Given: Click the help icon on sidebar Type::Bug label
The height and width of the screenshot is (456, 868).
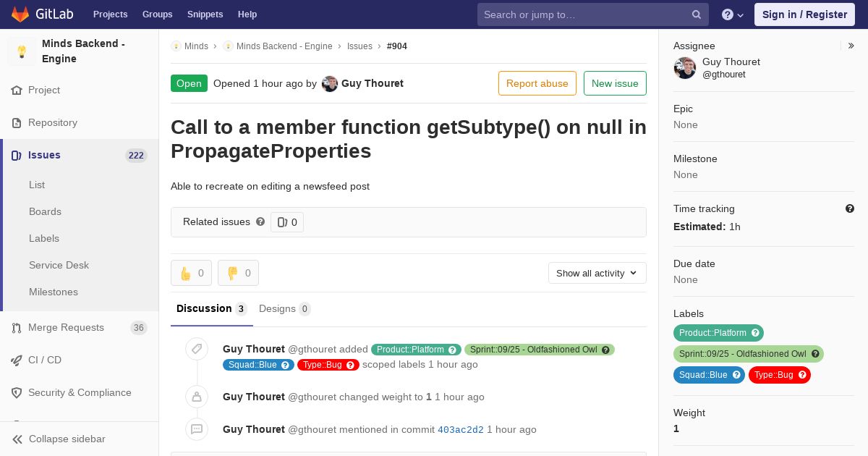Looking at the screenshot, I should coord(802,375).
